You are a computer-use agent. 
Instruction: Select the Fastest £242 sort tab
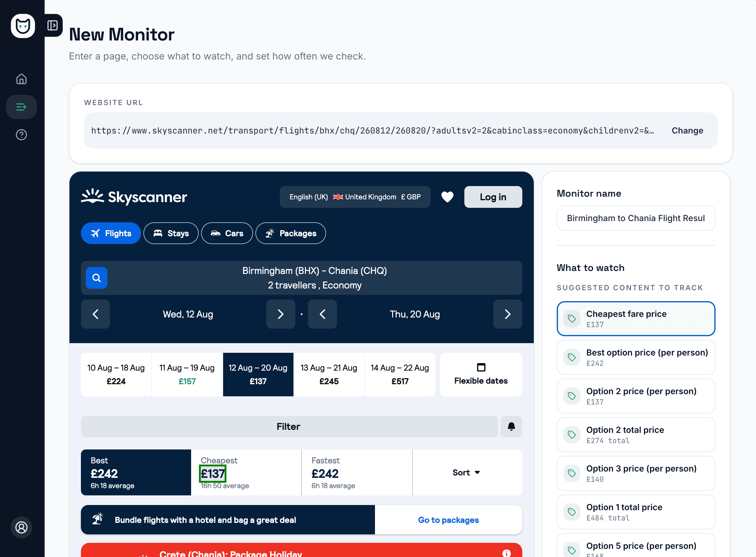tap(357, 472)
